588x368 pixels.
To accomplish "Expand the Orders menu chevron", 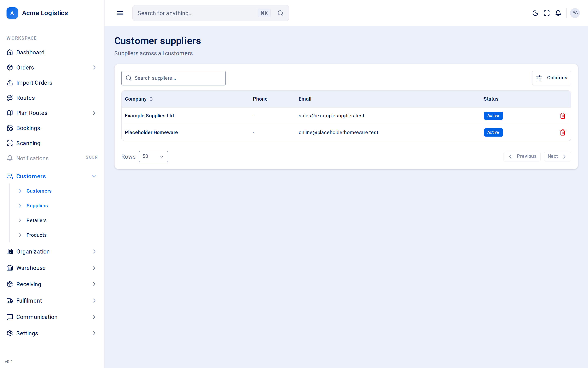I will click(94, 67).
